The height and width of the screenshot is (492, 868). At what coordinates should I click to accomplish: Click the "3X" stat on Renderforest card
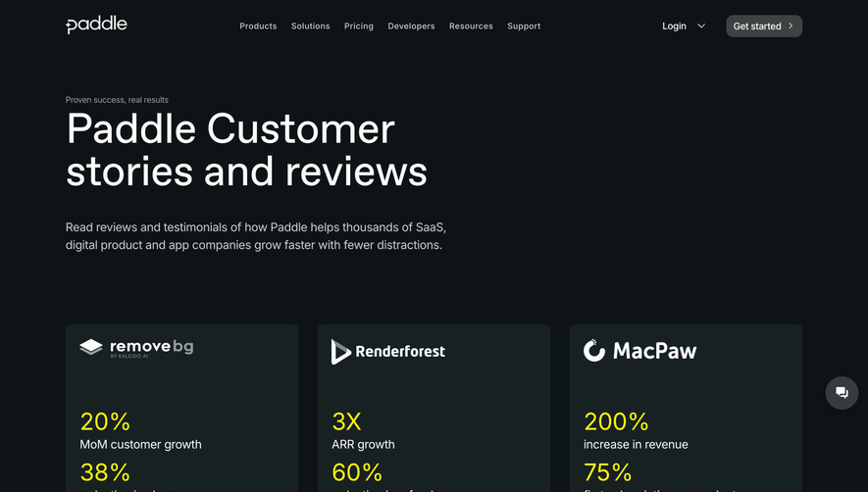pyautogui.click(x=346, y=421)
